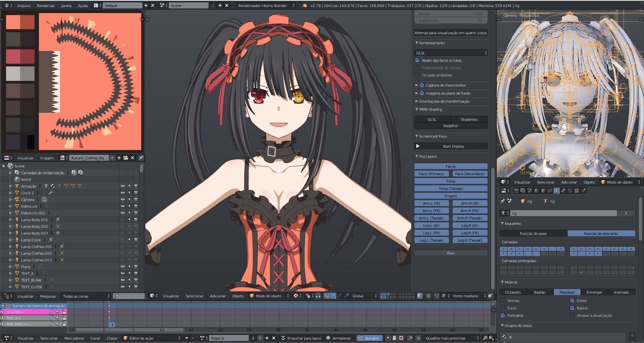This screenshot has height=343, width=644.
Task: Click the magnifier filter icon in action editor
Action: [x=410, y=338]
